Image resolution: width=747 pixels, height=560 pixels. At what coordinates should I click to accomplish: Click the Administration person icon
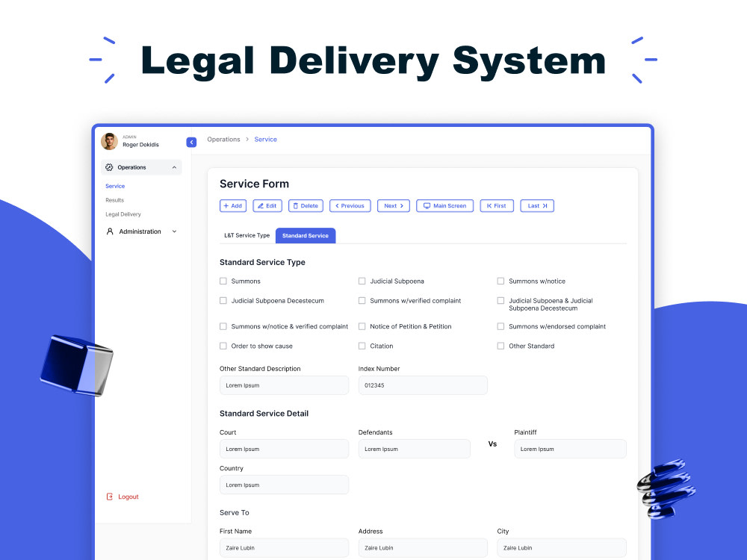110,231
